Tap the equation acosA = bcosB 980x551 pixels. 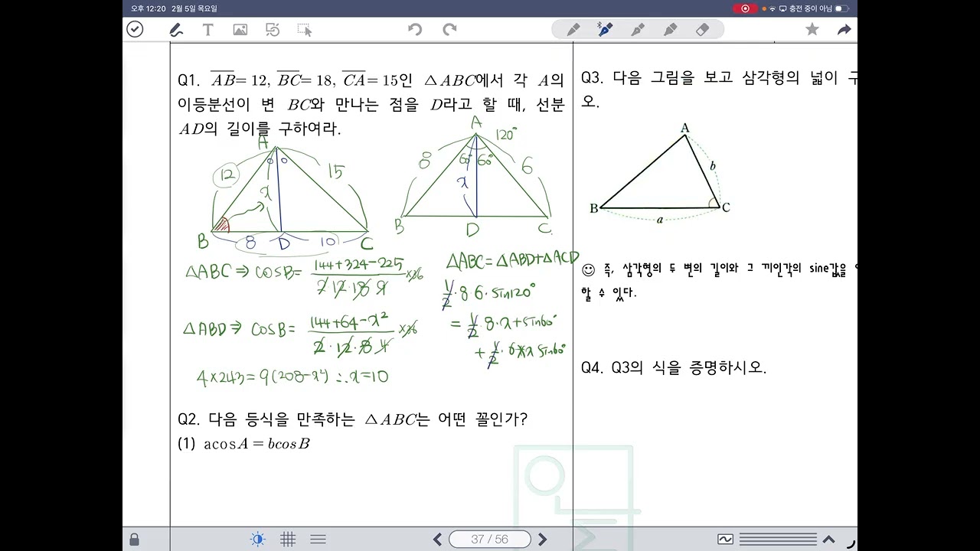tap(256, 444)
